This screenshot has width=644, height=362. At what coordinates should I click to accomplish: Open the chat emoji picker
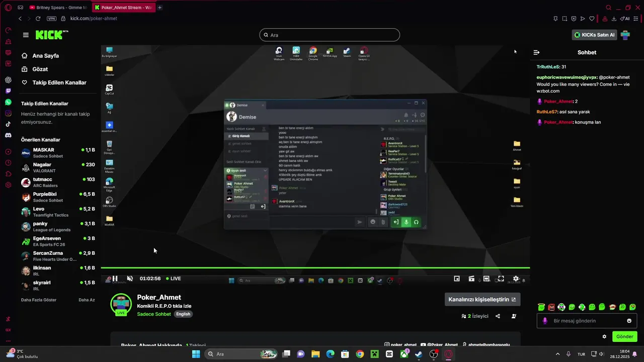[629, 321]
